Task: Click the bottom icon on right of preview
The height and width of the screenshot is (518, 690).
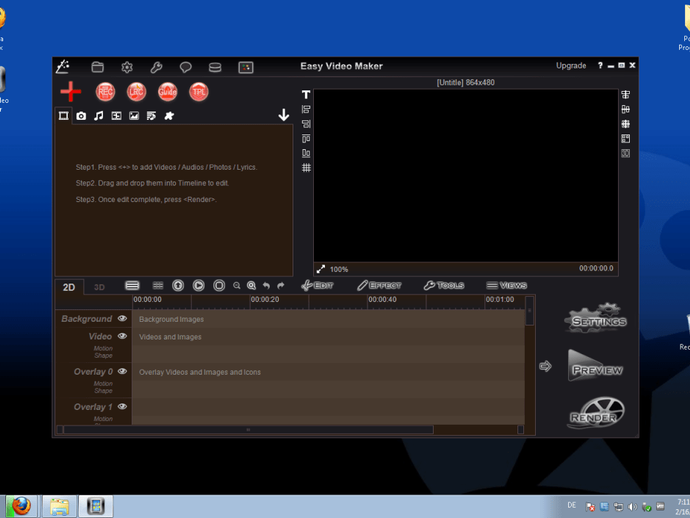Action: coord(625,153)
